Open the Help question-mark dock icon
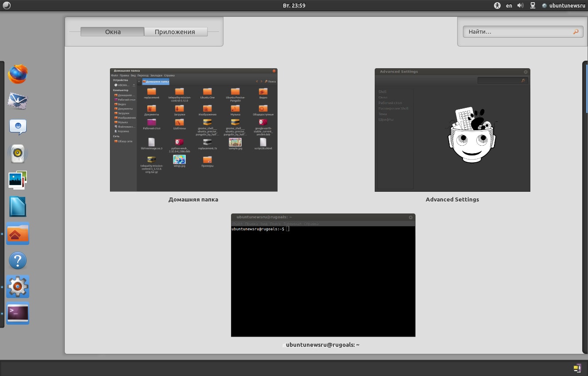This screenshot has width=588, height=376. tap(18, 260)
